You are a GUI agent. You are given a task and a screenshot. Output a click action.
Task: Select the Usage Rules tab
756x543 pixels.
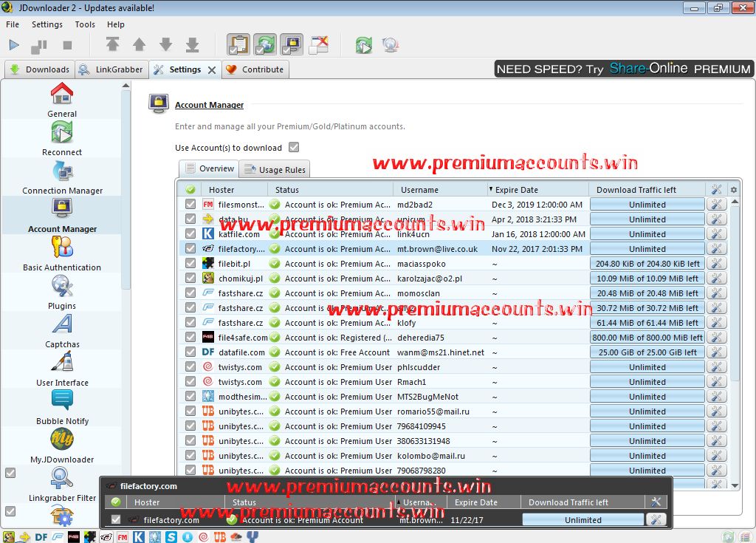click(x=275, y=169)
